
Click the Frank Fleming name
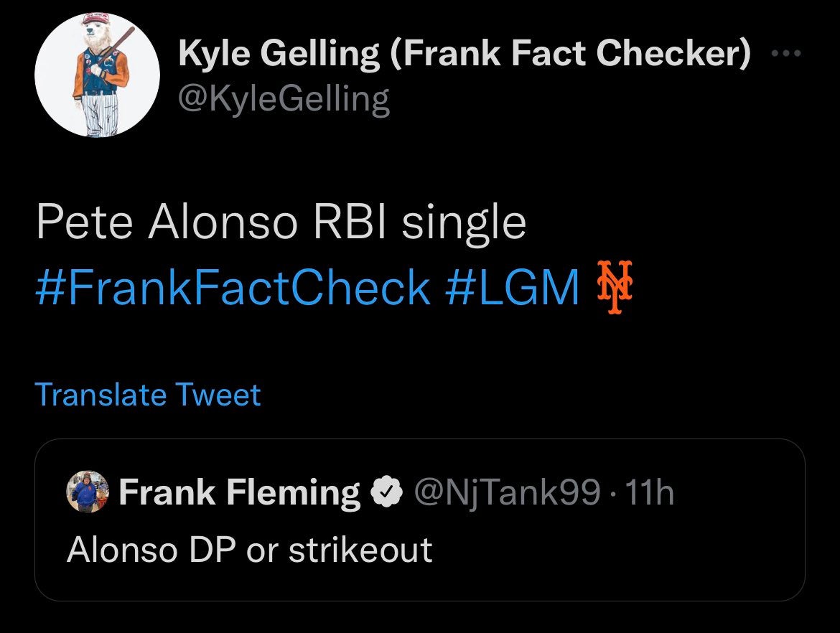(239, 492)
